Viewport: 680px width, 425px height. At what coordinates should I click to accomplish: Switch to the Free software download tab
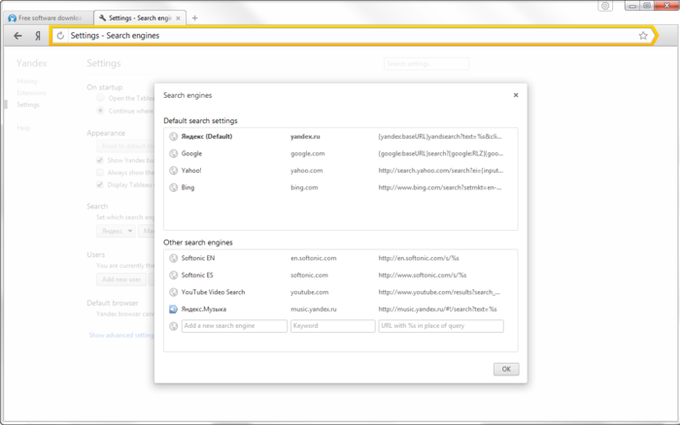[x=48, y=18]
